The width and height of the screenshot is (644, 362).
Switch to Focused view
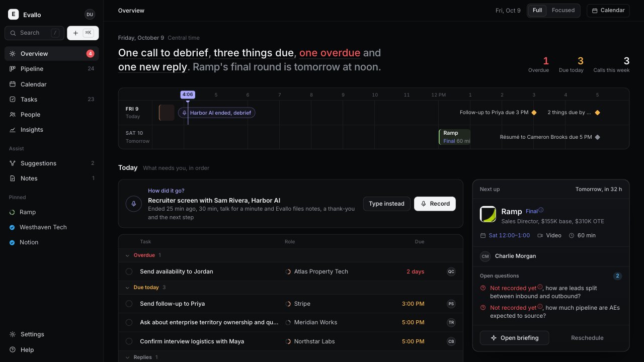[563, 11]
